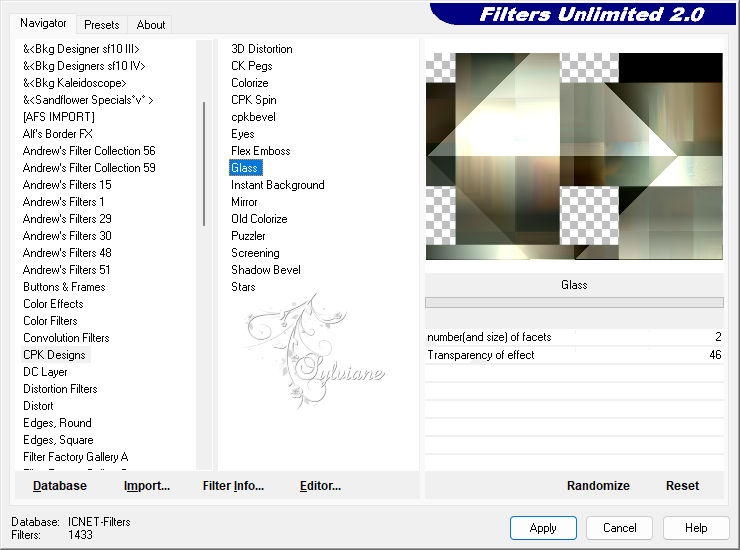Select the Glass filter

pyautogui.click(x=245, y=168)
